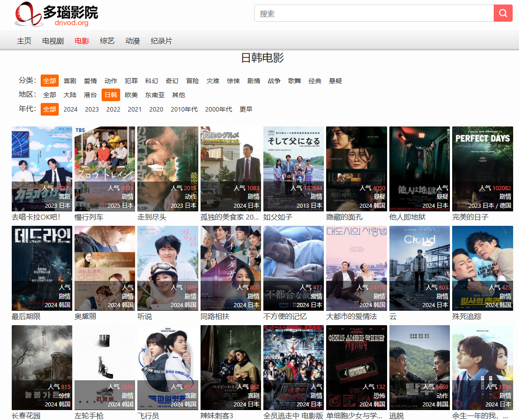The height and width of the screenshot is (420, 519).
Task: Filter category by 惊悚
Action: coord(234,81)
